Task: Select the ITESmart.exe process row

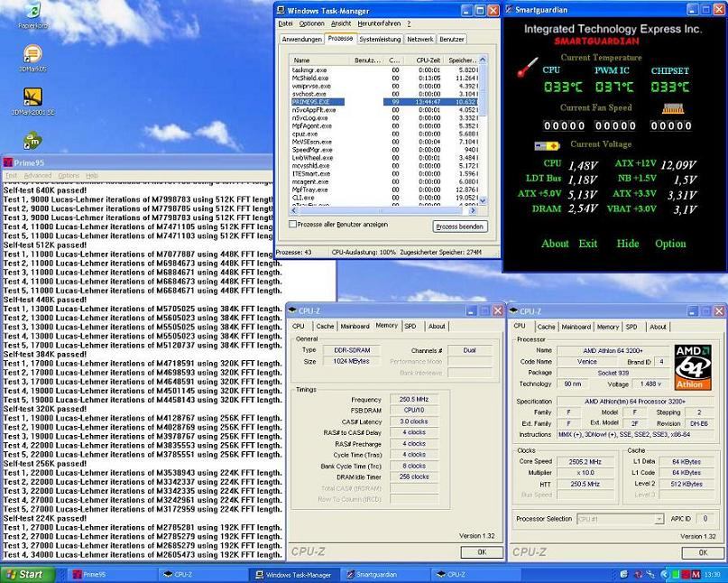Action: 384,174
